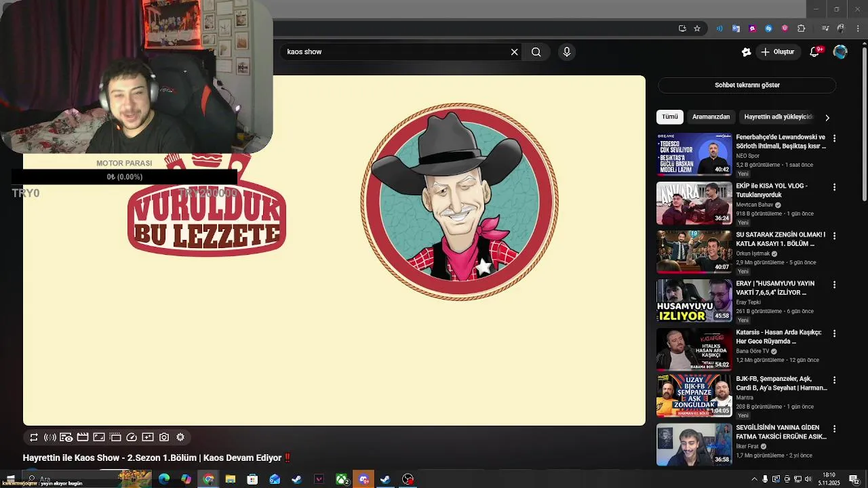
Task: Toggle loop icon under the video
Action: click(x=33, y=437)
